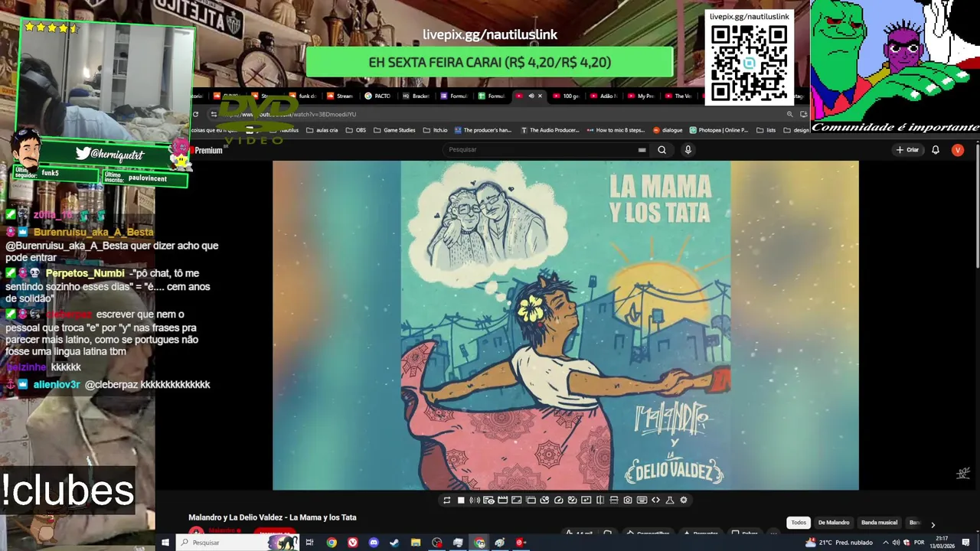Open the green spreadsheet Formul tab
This screenshot has width=980, height=551.
[x=492, y=96]
